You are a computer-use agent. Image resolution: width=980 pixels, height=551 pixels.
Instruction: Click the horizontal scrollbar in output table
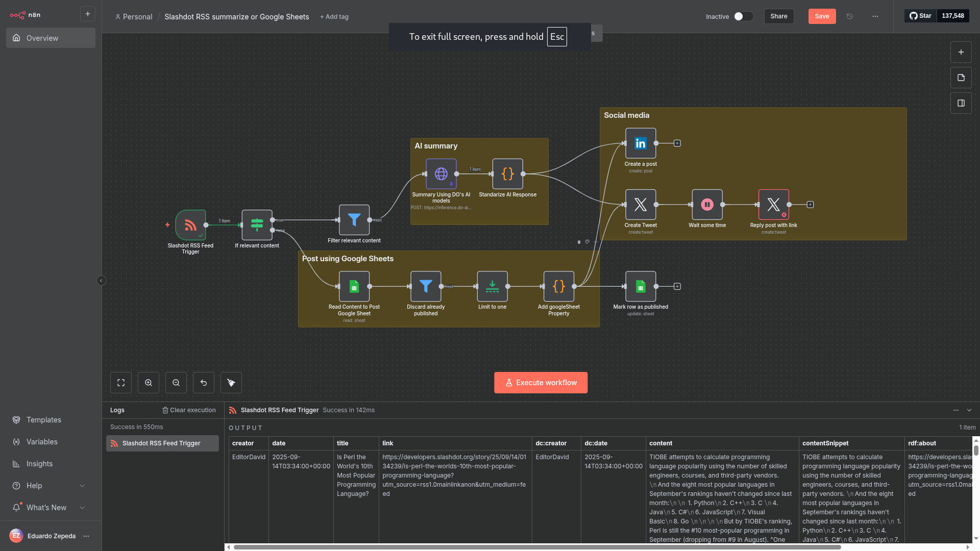(x=537, y=547)
